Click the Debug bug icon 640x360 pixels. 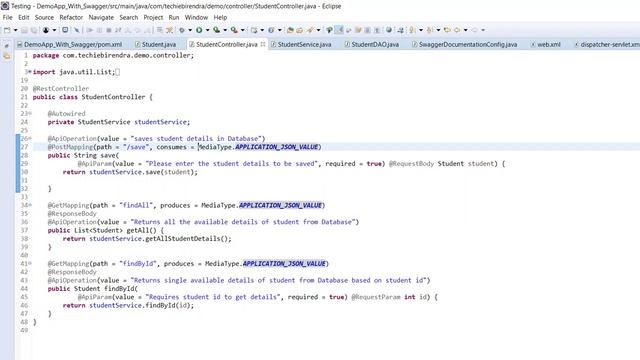(181, 30)
